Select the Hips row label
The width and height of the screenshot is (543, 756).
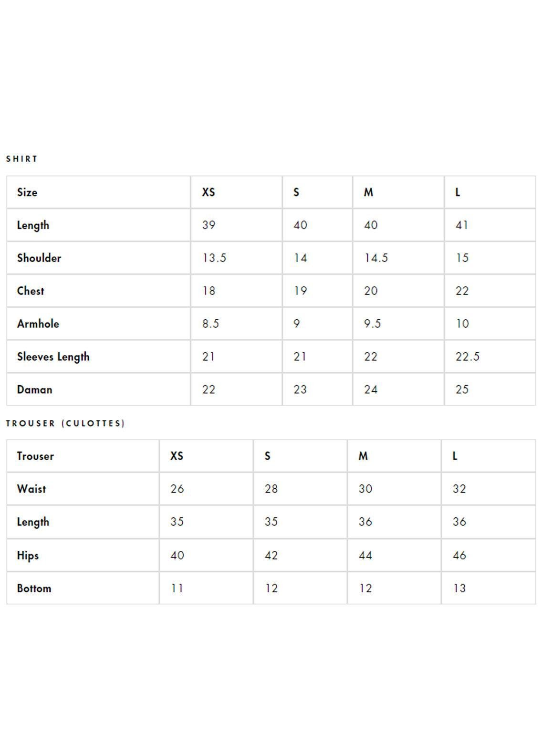pyautogui.click(x=28, y=556)
